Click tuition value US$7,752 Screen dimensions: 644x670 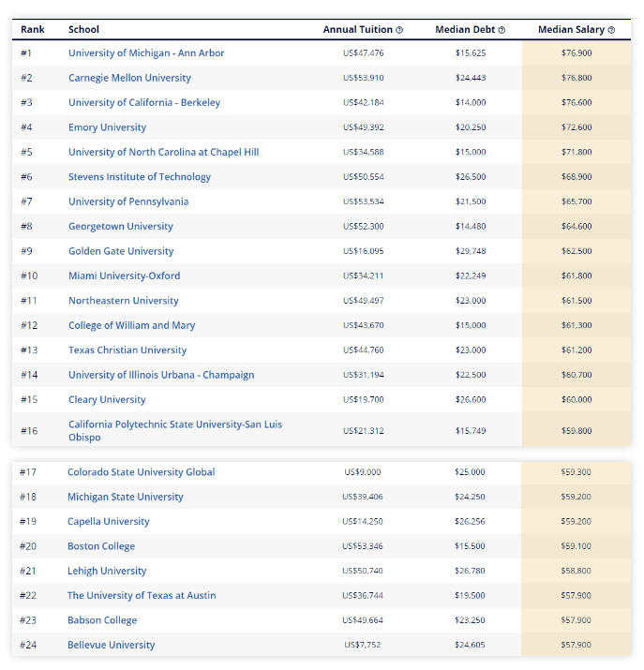point(363,646)
